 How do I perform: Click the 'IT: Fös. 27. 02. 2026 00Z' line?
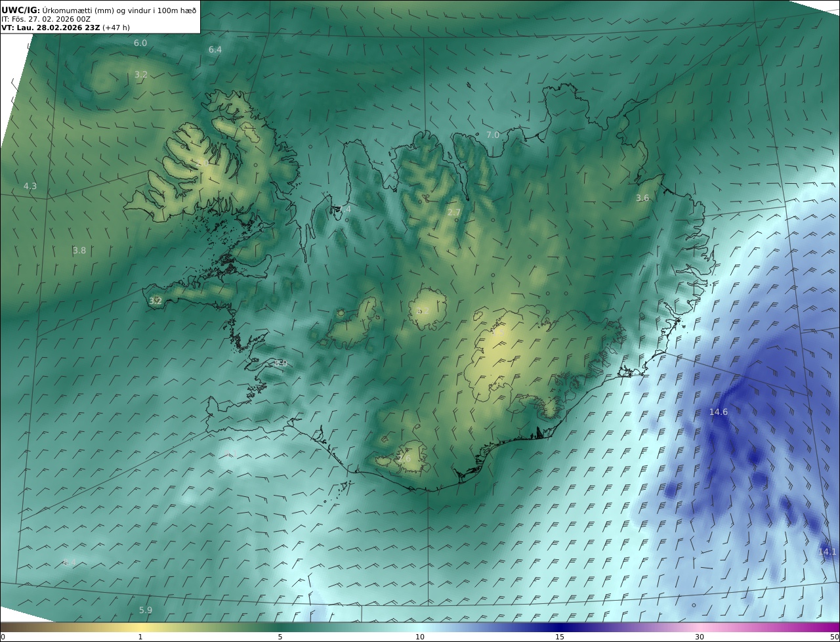45,20
